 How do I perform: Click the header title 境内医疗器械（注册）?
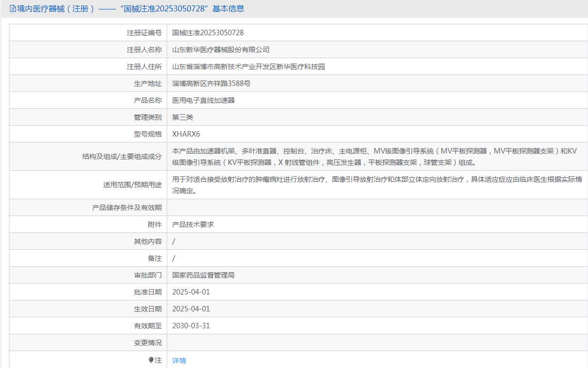click(x=56, y=8)
